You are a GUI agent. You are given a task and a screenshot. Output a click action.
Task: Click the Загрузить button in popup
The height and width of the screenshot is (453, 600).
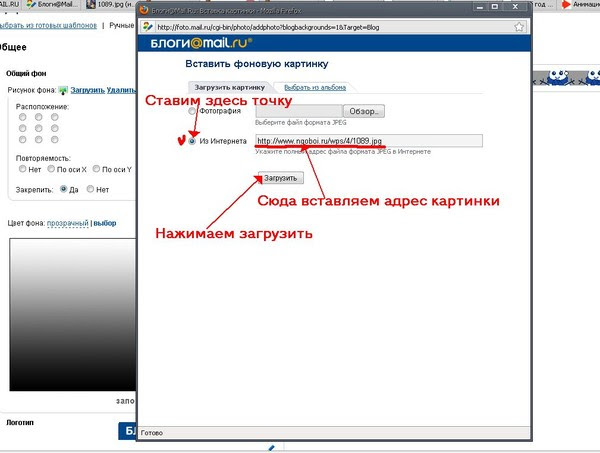click(281, 178)
